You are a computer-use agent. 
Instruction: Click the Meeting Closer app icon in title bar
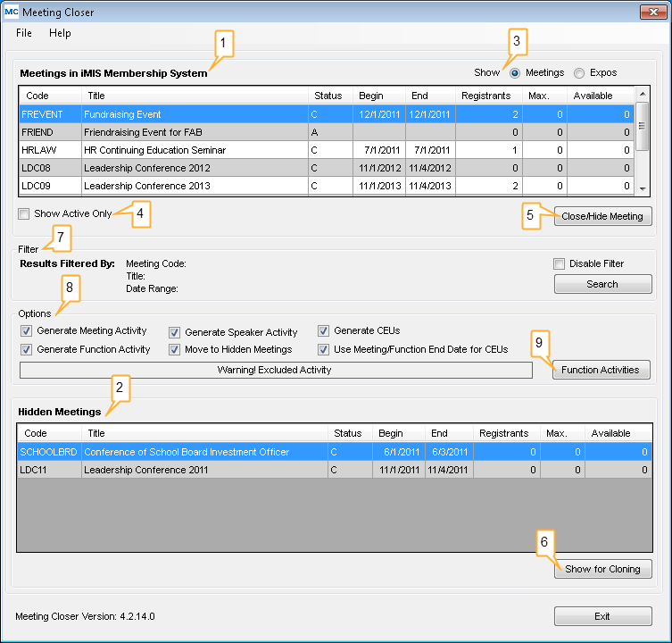12,13
